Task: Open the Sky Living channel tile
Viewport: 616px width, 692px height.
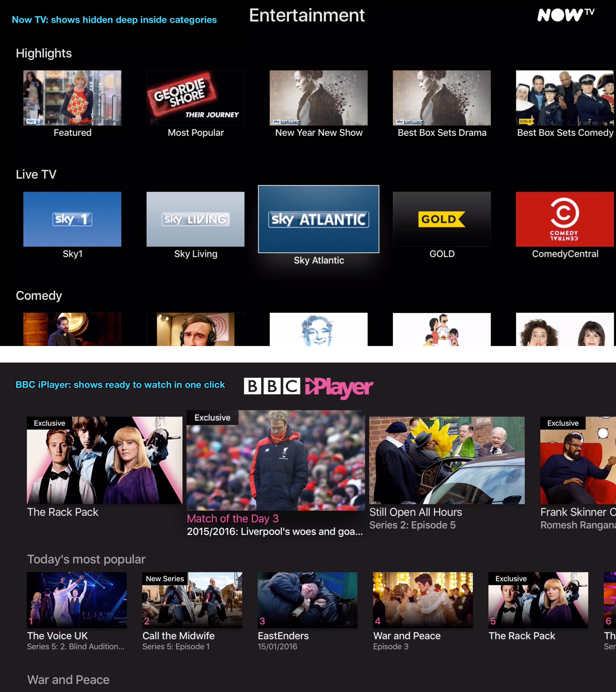Action: coord(195,219)
